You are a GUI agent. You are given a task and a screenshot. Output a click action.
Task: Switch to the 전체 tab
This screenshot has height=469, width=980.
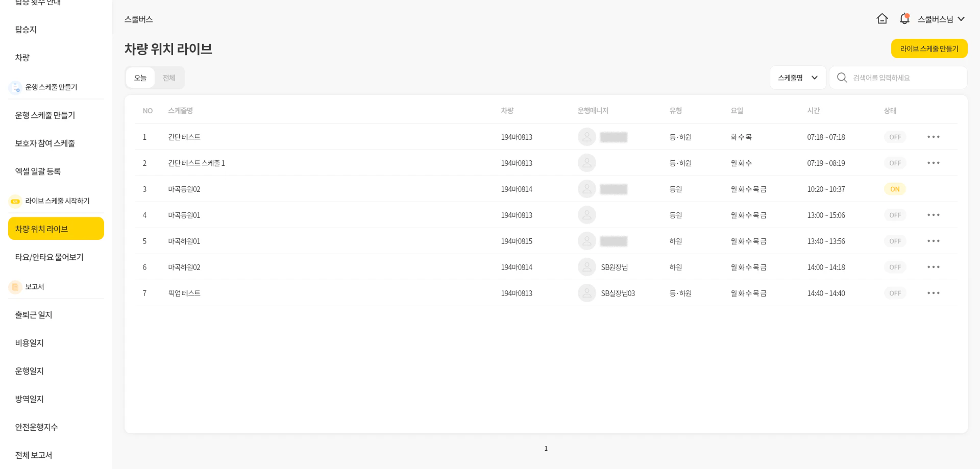169,78
